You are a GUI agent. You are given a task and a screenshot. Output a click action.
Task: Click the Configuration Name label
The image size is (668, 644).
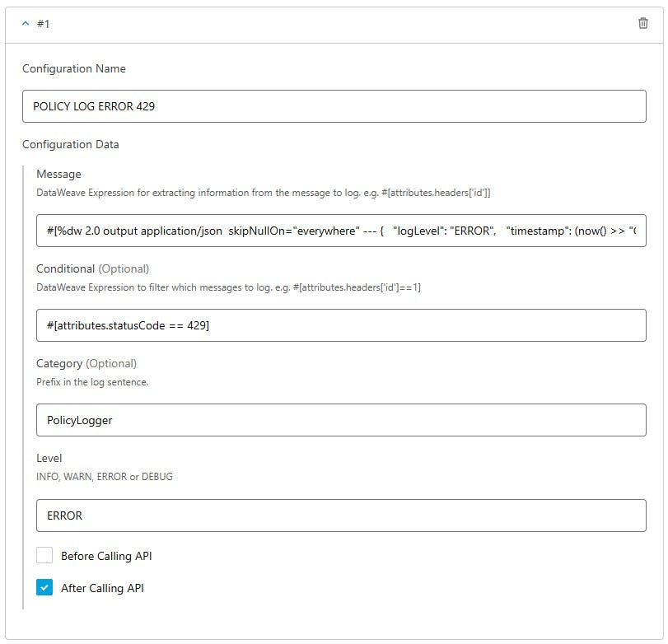(x=74, y=68)
